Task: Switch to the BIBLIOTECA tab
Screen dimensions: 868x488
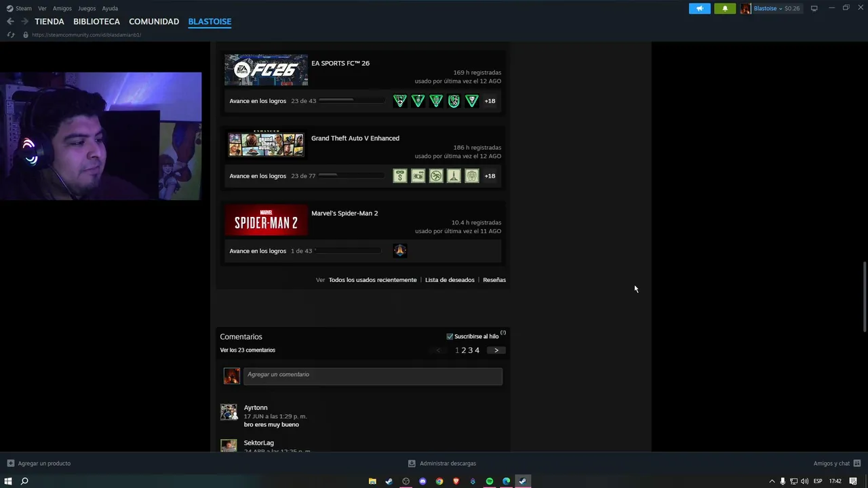Action: (96, 22)
